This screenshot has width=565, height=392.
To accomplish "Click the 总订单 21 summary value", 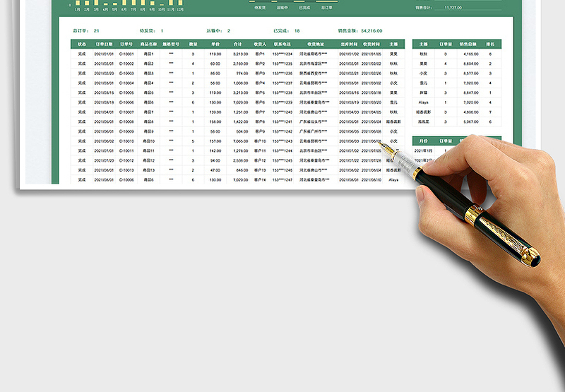I will point(96,31).
